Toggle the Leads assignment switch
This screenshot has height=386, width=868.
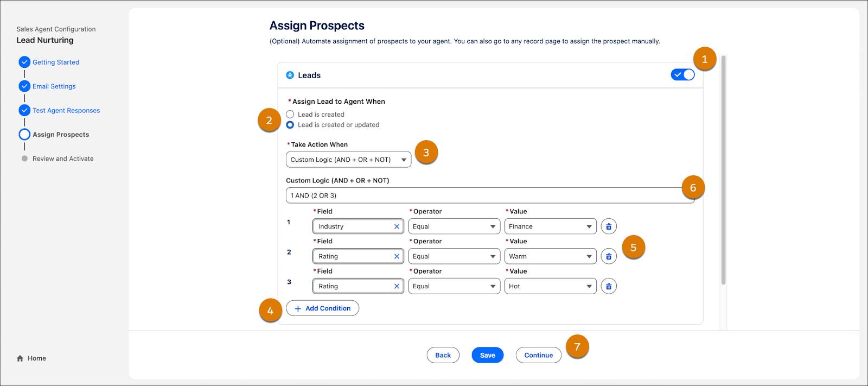[682, 74]
